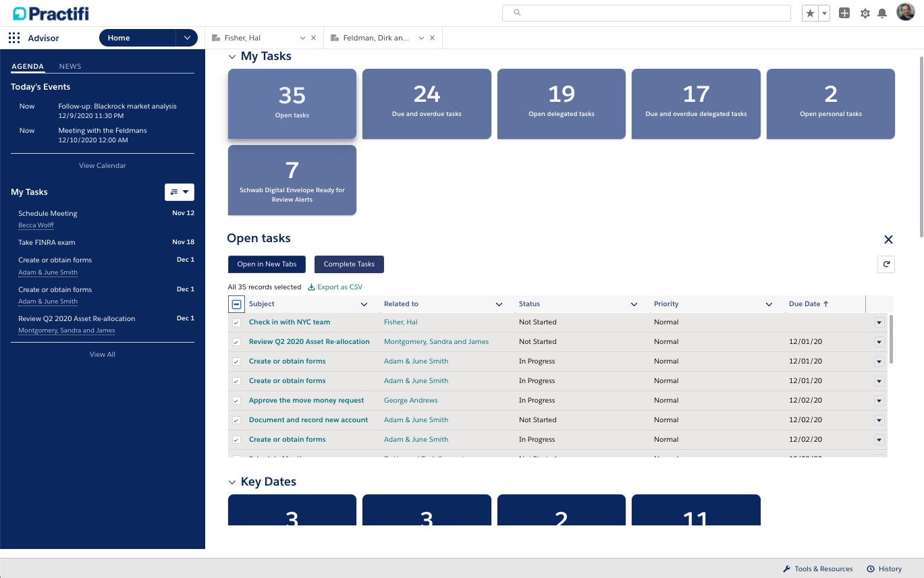Open Home navigation dropdown chevron
This screenshot has height=578, width=924.
pos(187,38)
